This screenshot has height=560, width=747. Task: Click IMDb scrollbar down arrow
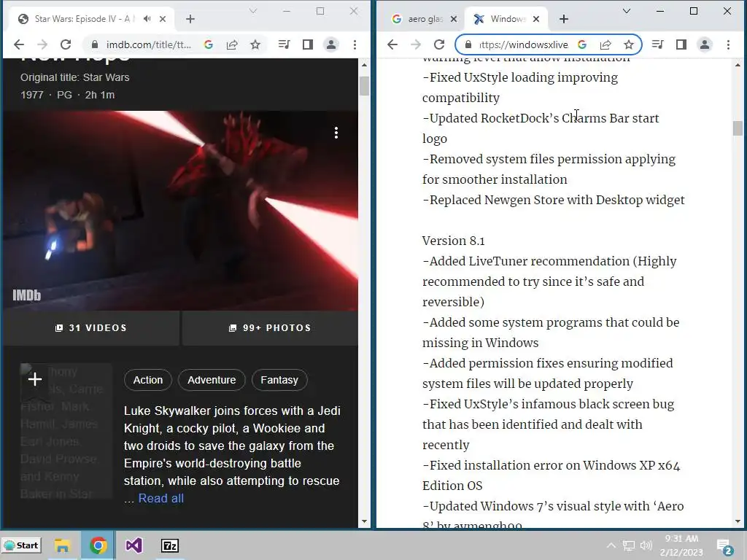point(365,521)
